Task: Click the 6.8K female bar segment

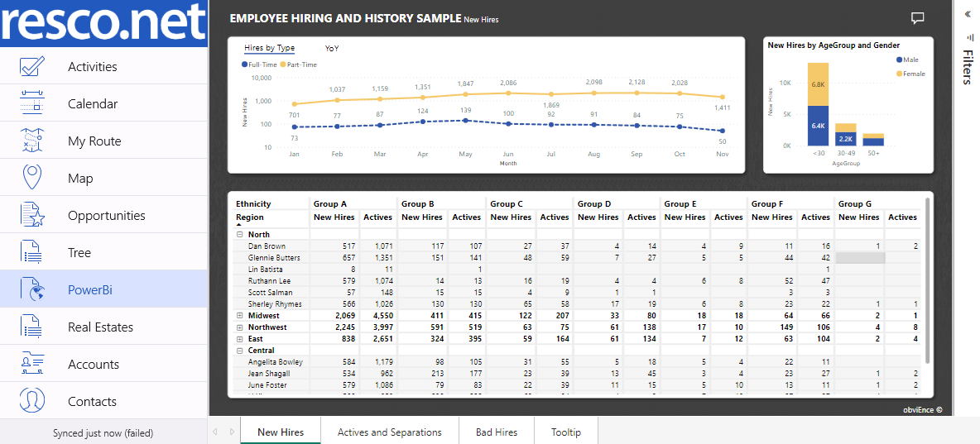Action: (x=818, y=84)
